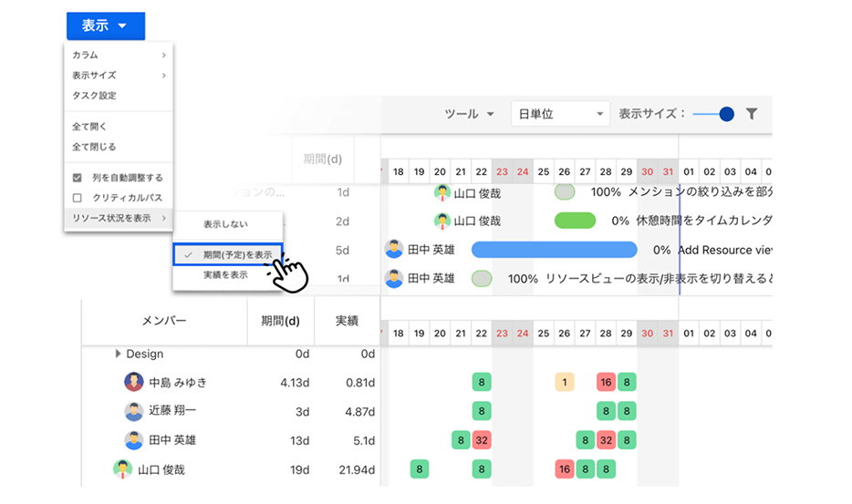Click the filter funnel icon
The width and height of the screenshot is (852, 504).
point(752,114)
